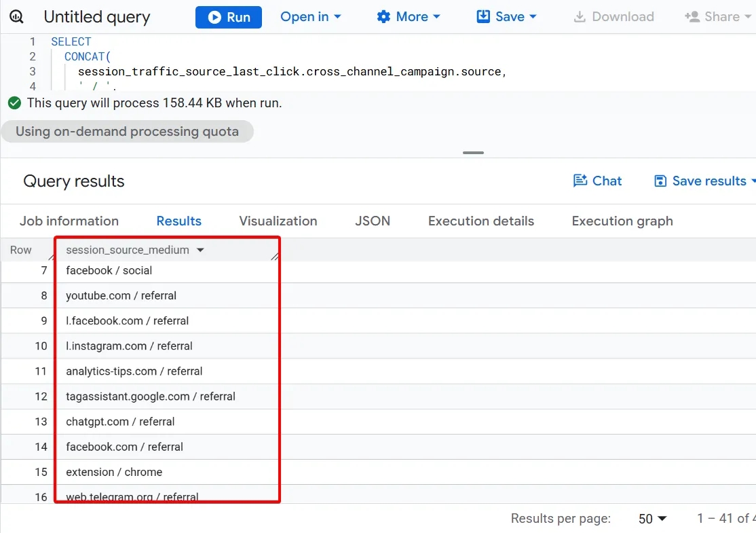Viewport: 756px width, 533px height.
Task: Click the green query validation check icon
Action: pos(14,103)
